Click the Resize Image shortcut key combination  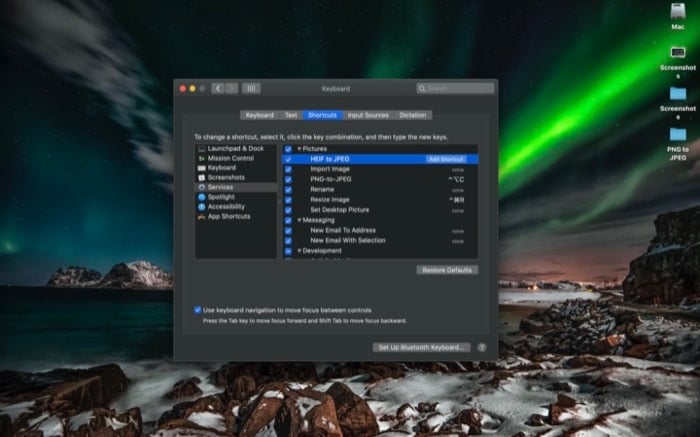(456, 200)
